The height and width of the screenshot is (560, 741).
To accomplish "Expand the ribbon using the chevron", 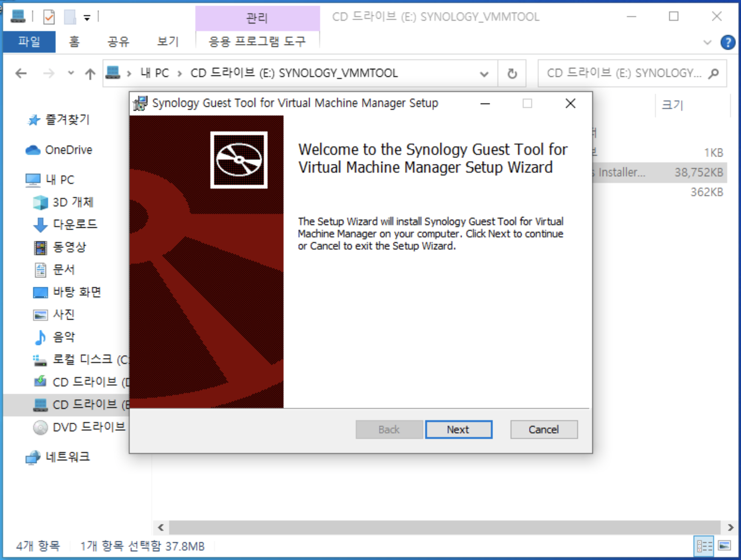I will click(707, 42).
